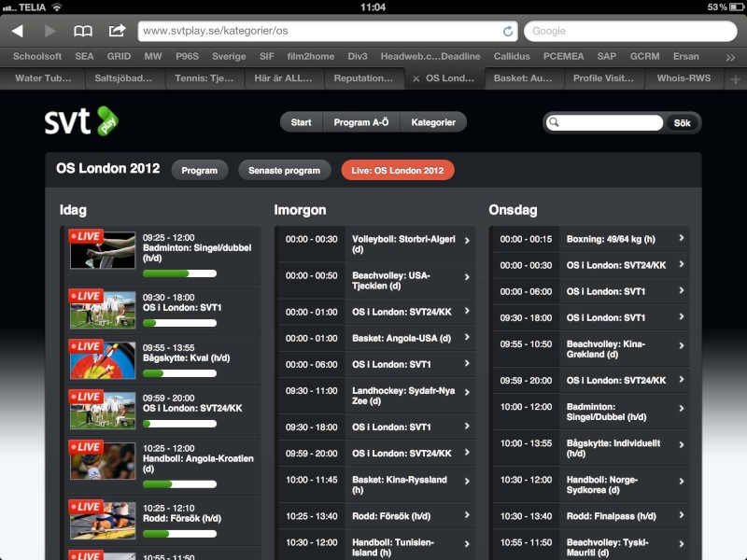Image resolution: width=747 pixels, height=560 pixels.
Task: Tap the Safari forward arrow
Action: (49, 31)
